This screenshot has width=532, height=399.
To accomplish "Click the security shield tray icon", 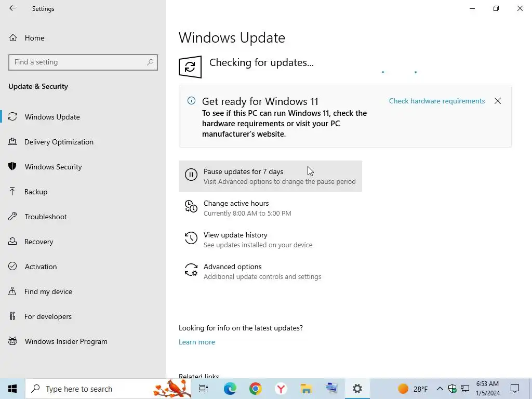I will (453, 389).
